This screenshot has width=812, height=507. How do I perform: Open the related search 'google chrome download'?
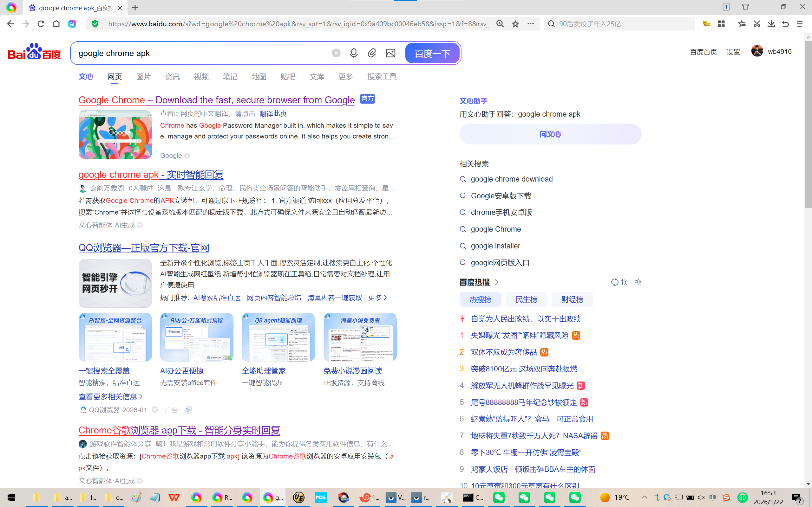[511, 179]
